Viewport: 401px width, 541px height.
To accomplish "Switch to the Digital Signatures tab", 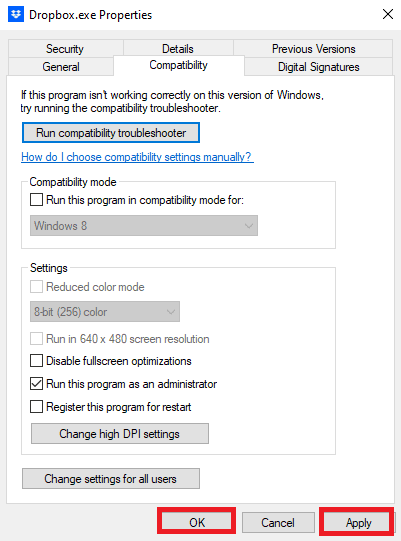I will tap(319, 67).
